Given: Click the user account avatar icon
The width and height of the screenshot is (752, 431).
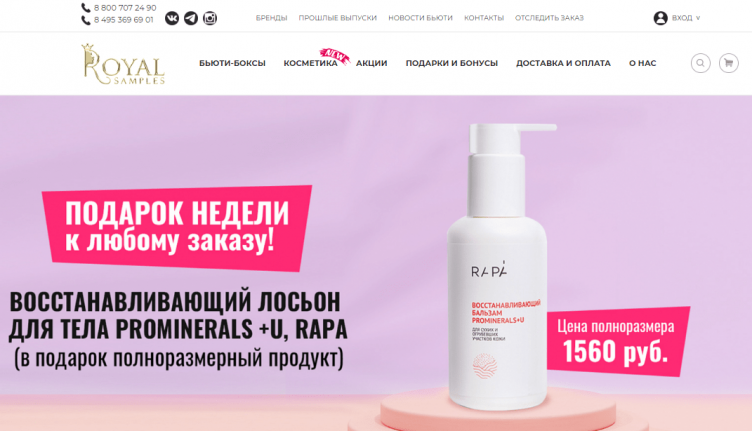Looking at the screenshot, I should click(660, 18).
